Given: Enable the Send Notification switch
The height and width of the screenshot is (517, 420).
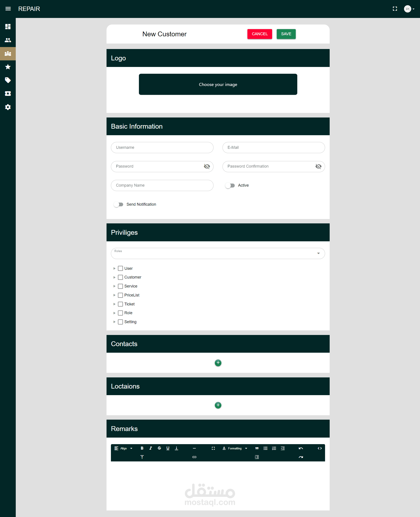Looking at the screenshot, I should pyautogui.click(x=118, y=204).
